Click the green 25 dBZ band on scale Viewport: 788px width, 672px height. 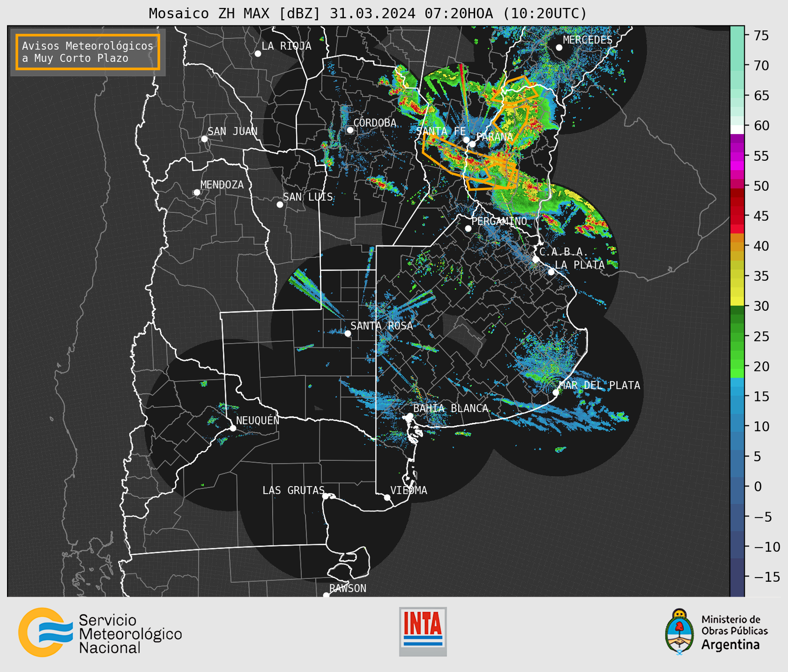[737, 336]
